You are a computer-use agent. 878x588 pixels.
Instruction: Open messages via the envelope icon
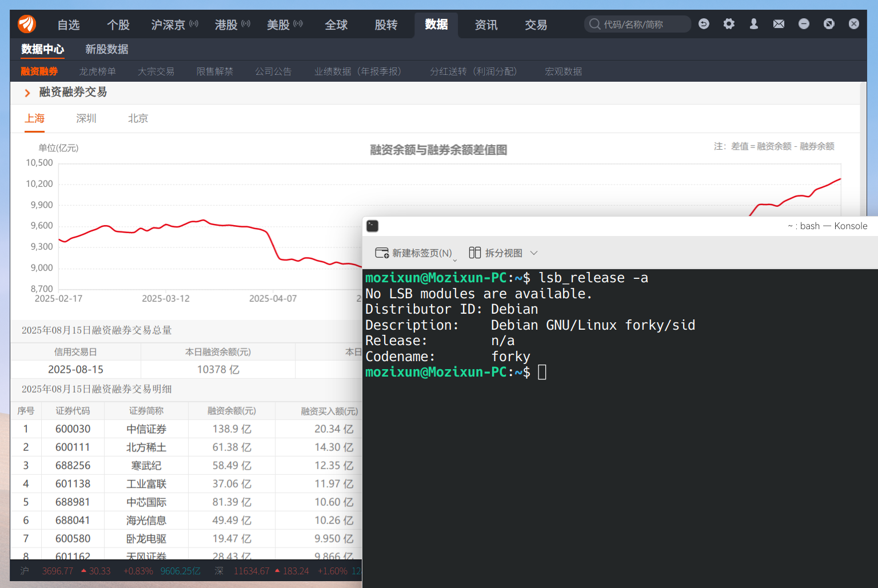pyautogui.click(x=779, y=24)
